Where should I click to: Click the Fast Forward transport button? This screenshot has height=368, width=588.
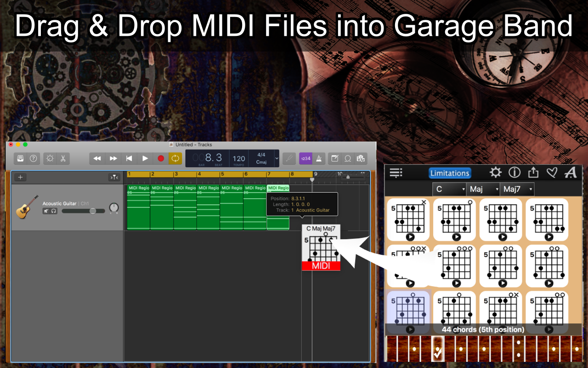pyautogui.click(x=113, y=158)
